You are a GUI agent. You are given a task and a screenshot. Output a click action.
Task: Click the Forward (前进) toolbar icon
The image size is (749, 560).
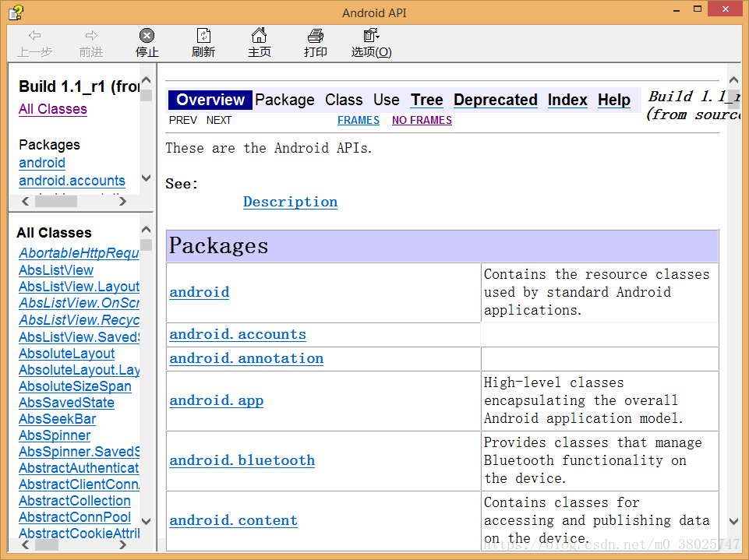coord(90,35)
